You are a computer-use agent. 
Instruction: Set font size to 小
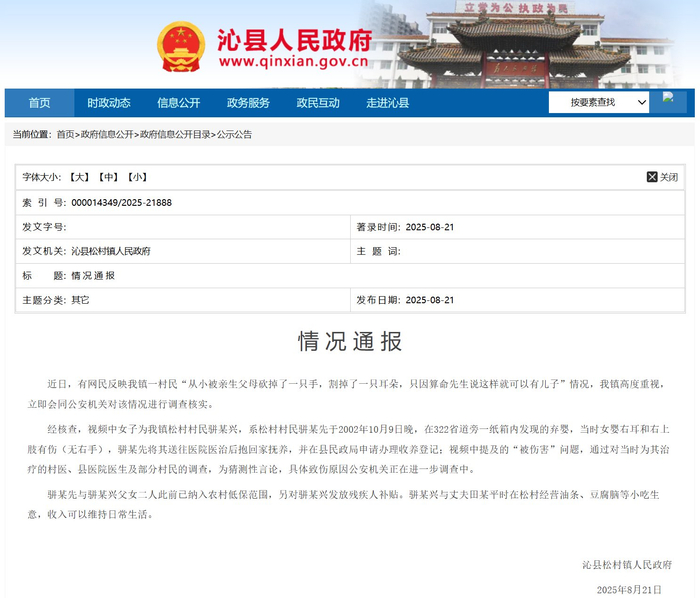138,177
